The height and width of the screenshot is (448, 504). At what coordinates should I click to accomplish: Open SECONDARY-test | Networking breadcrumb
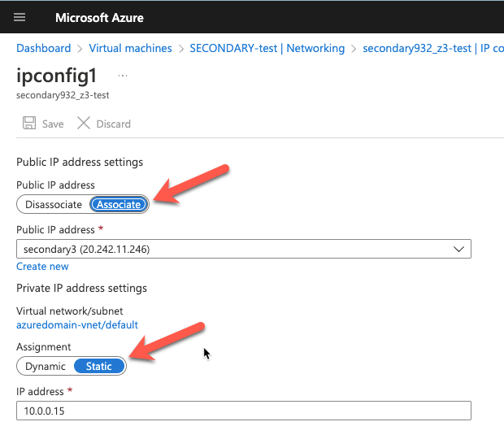click(267, 48)
